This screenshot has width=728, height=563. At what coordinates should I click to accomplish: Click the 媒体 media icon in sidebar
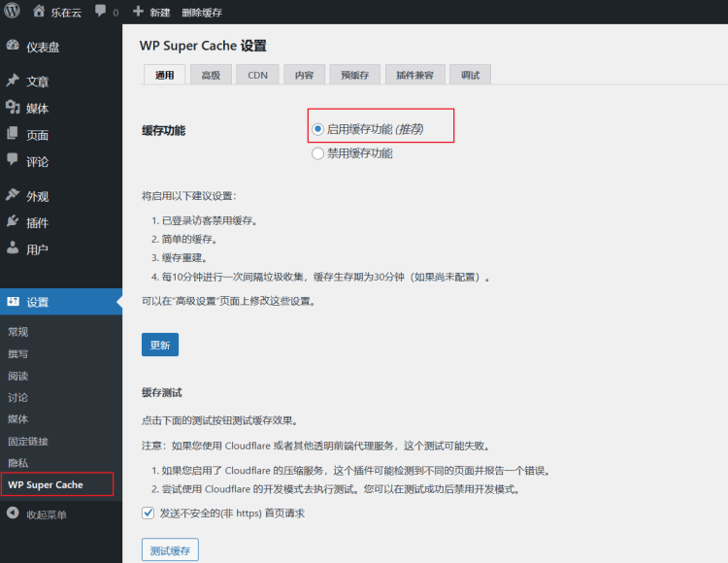pyautogui.click(x=13, y=107)
